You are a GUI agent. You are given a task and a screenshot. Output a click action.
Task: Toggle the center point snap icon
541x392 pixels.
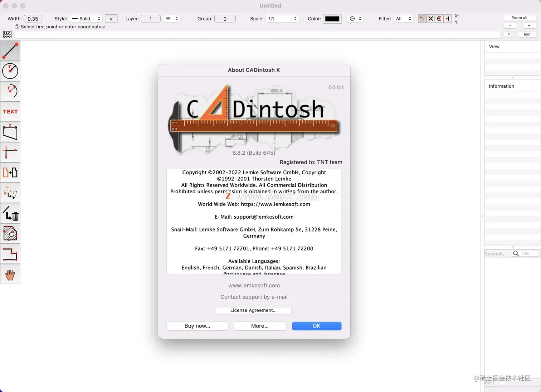(x=439, y=19)
